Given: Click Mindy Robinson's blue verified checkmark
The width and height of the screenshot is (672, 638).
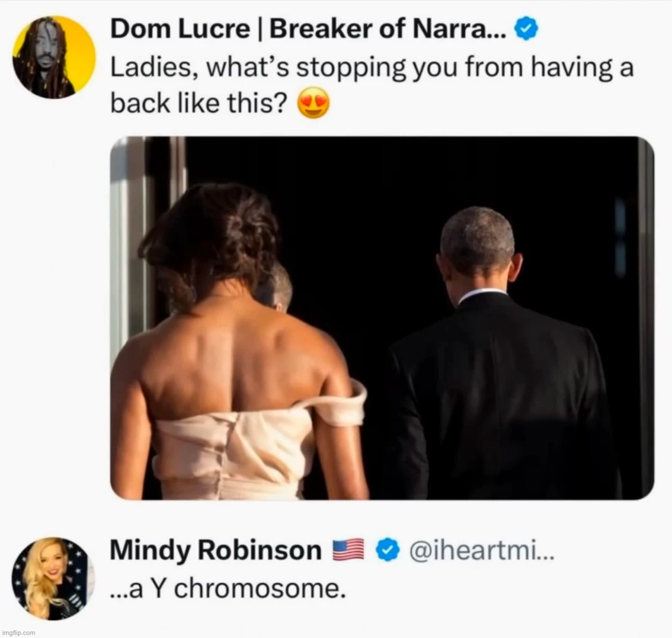Looking at the screenshot, I should [x=388, y=552].
